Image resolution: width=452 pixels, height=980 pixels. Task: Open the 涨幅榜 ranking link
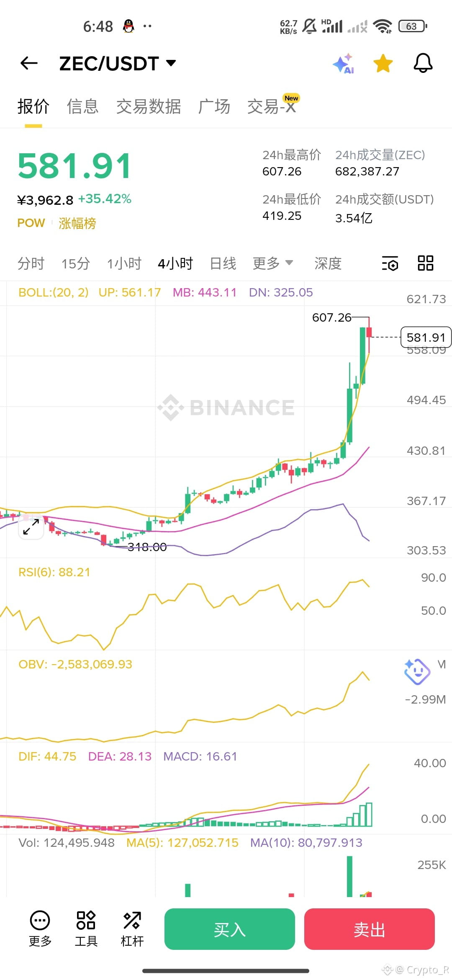pyautogui.click(x=77, y=223)
